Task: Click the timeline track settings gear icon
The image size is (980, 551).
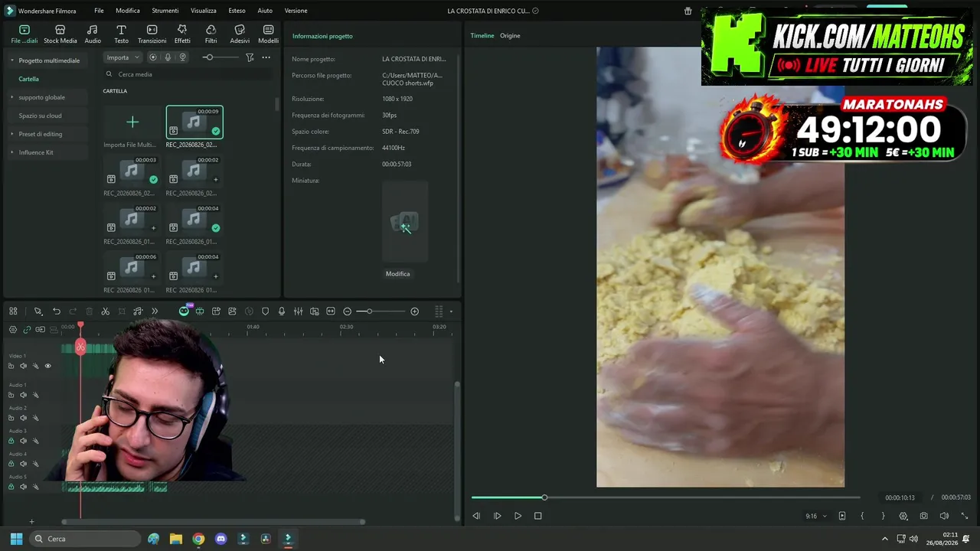Action: point(12,330)
